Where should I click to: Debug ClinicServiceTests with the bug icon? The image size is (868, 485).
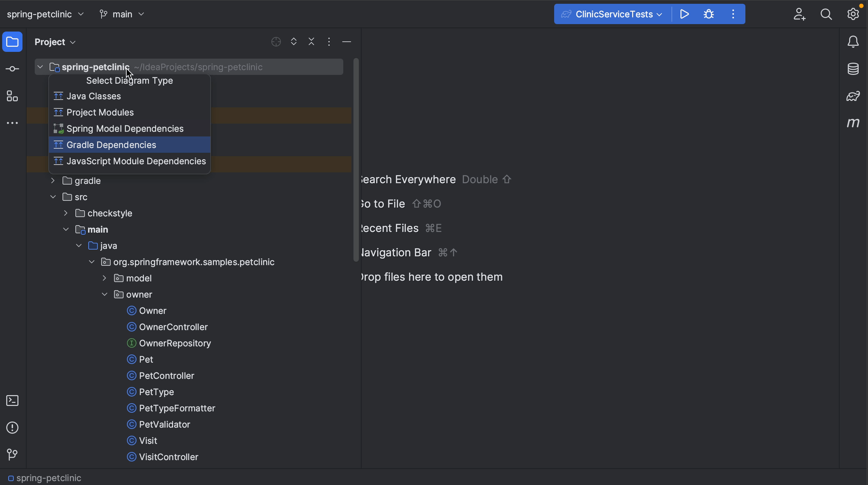click(x=709, y=13)
